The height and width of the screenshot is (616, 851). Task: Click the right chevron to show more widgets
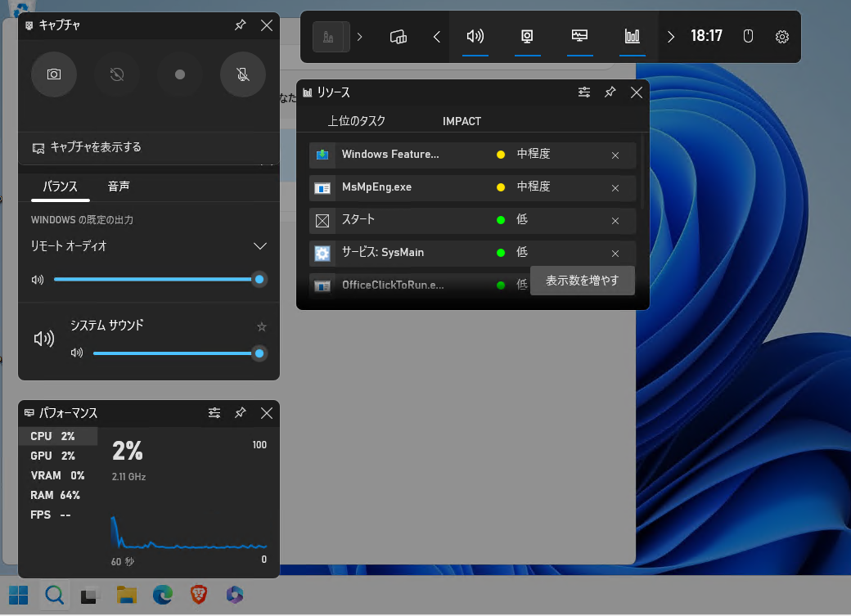coord(670,37)
